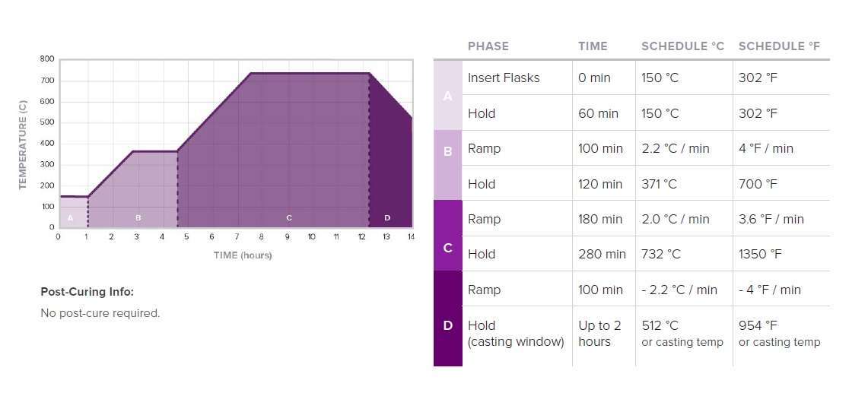Click the light lavender A swatch in table
The image size is (868, 396).
[447, 96]
